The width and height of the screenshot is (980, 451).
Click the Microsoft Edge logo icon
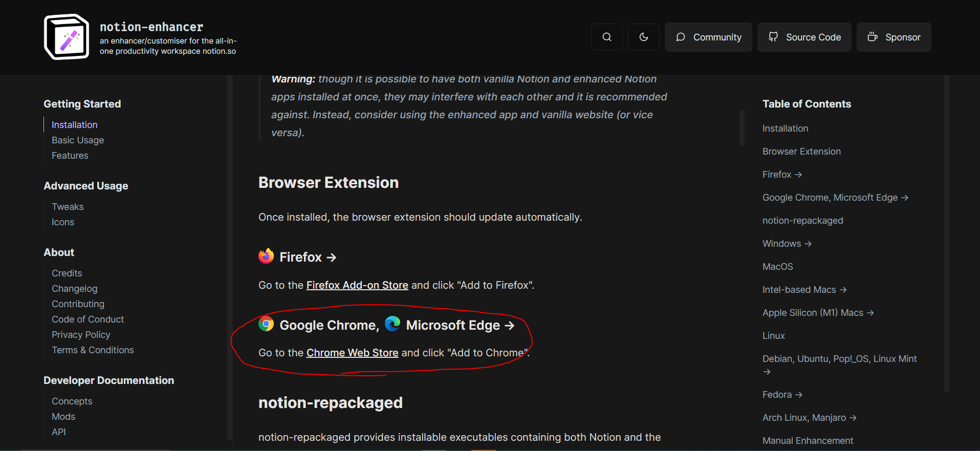tap(393, 324)
